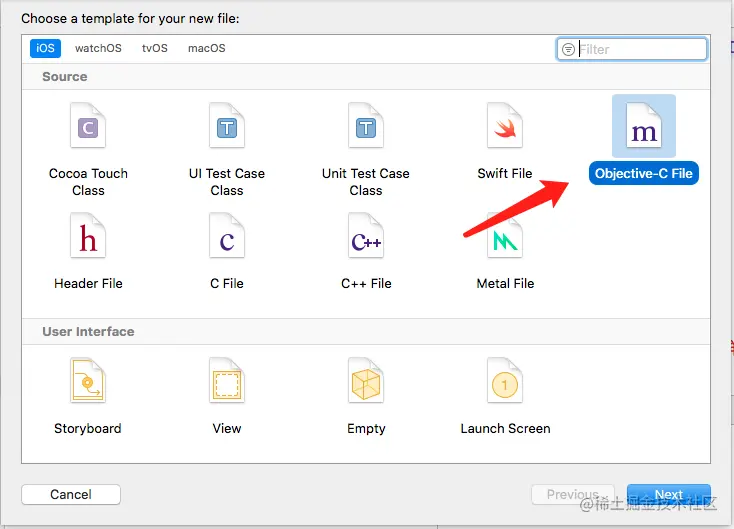Pick the Empty template icon
Viewport: 734px width, 529px height.
pos(366,381)
